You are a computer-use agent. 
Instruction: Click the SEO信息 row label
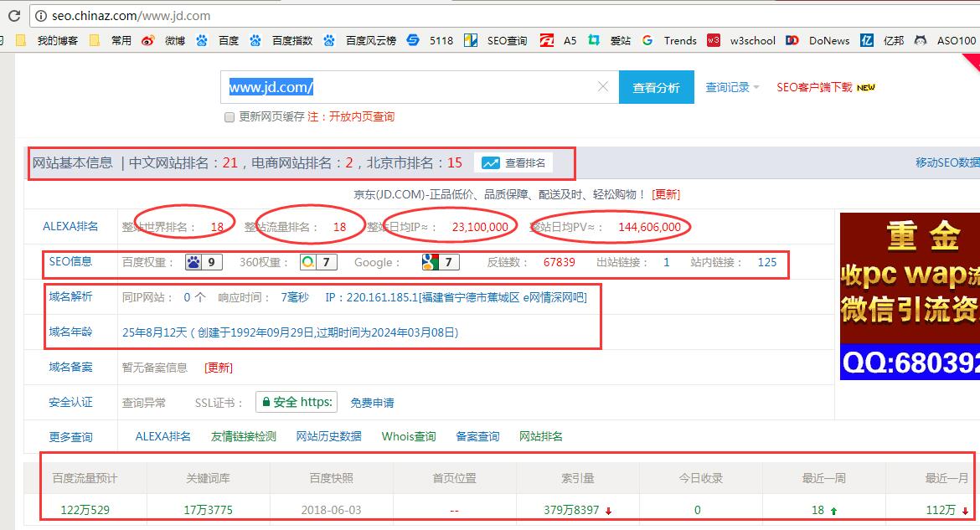(70, 261)
